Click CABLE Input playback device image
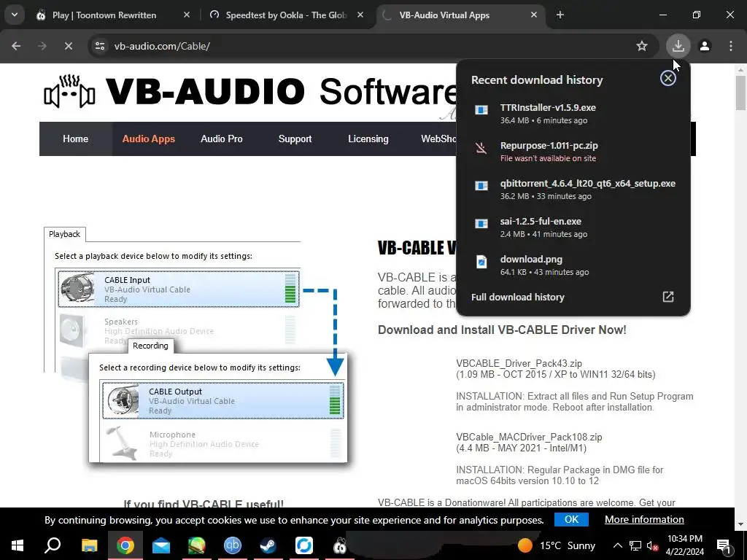Screen dimensions: 747x560 point(77,289)
